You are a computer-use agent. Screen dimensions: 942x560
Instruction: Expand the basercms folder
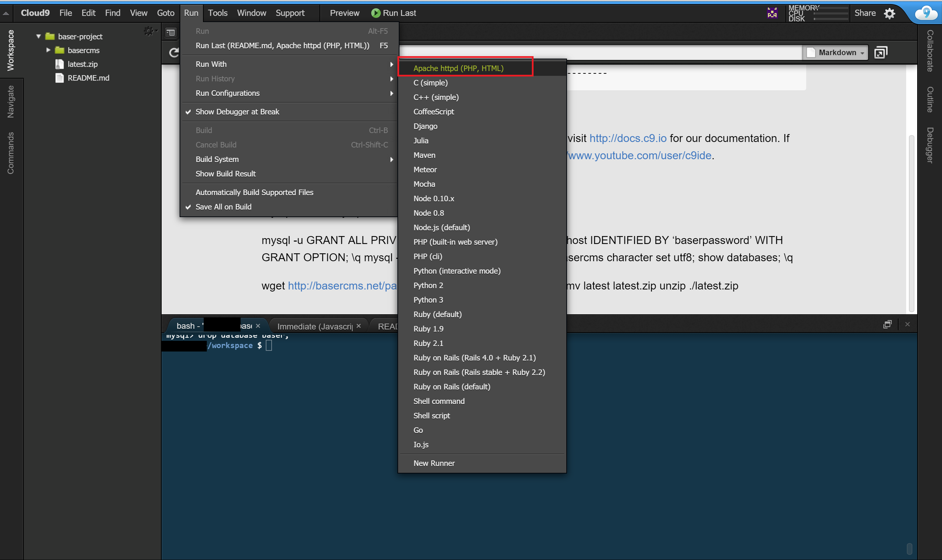48,50
